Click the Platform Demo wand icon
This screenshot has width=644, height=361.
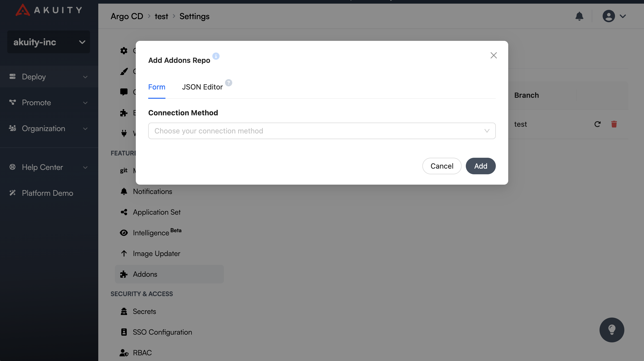[12, 193]
